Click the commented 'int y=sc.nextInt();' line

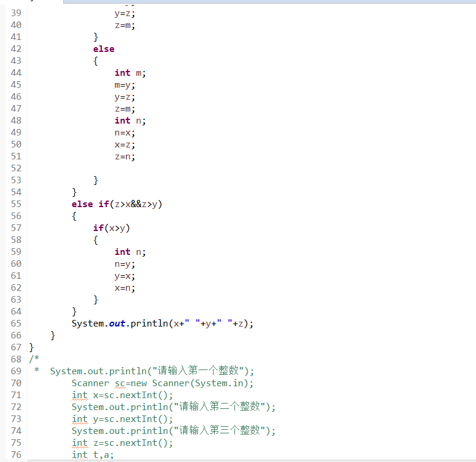(x=122, y=419)
